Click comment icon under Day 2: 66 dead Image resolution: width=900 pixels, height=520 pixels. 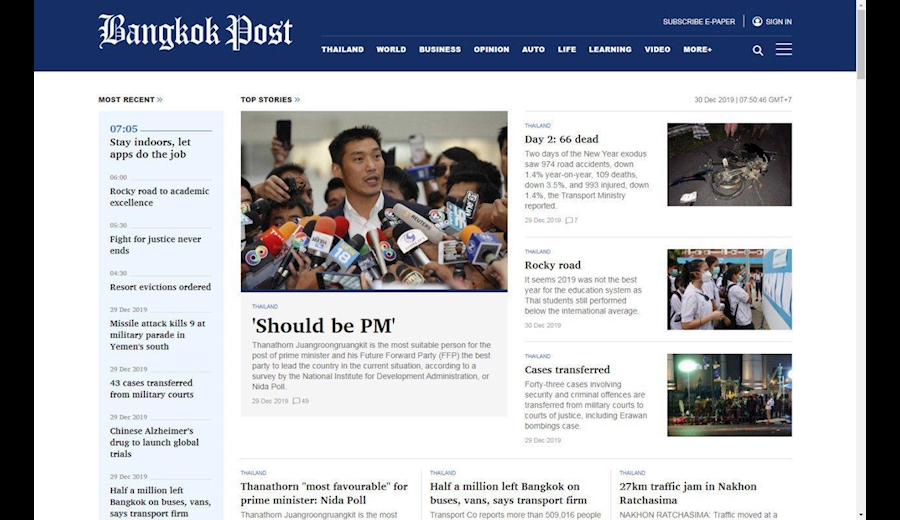pyautogui.click(x=569, y=220)
